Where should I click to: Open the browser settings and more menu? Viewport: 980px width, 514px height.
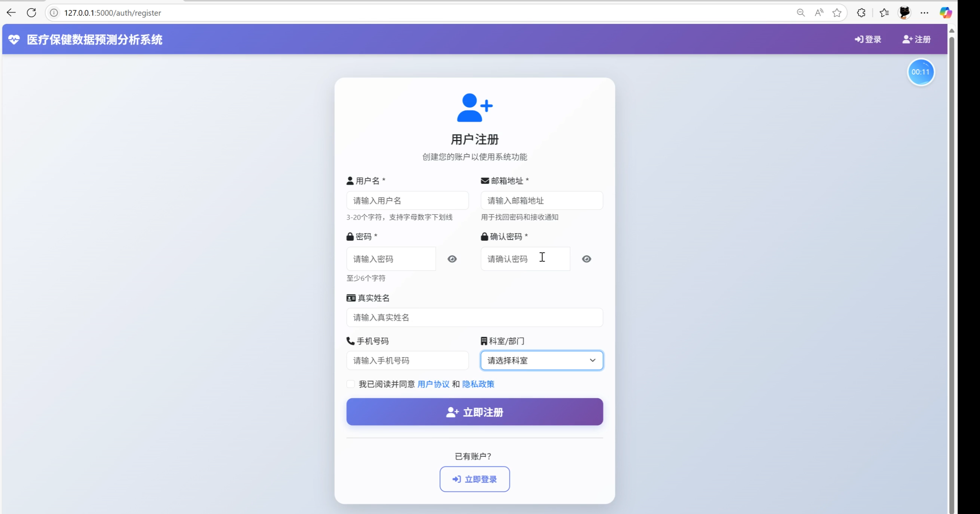point(924,13)
